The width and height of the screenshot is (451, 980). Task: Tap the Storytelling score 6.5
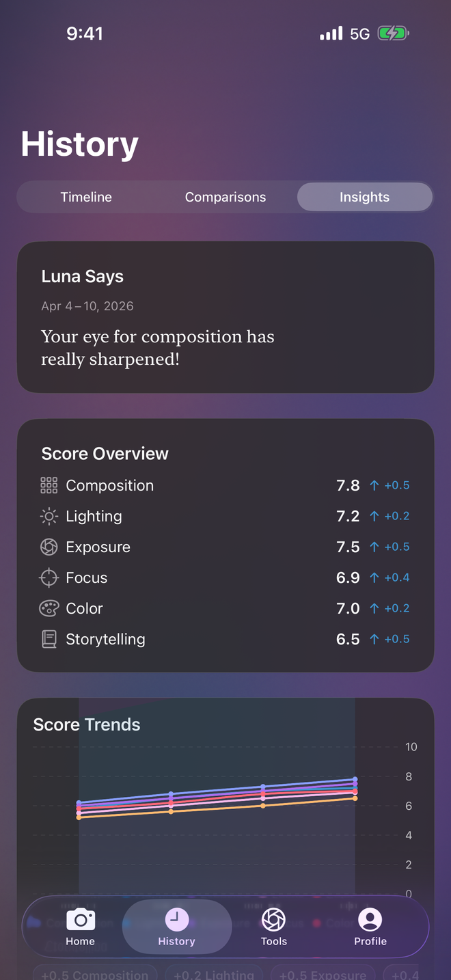click(x=348, y=639)
